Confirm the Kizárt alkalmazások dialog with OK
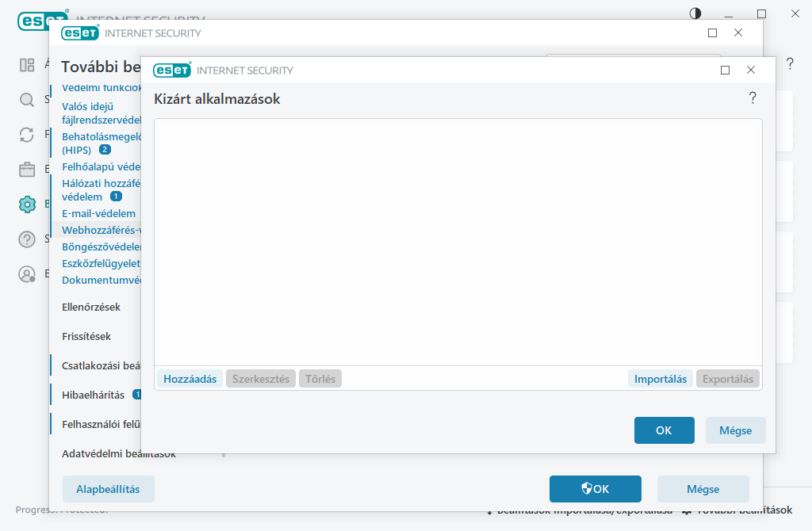 (665, 430)
